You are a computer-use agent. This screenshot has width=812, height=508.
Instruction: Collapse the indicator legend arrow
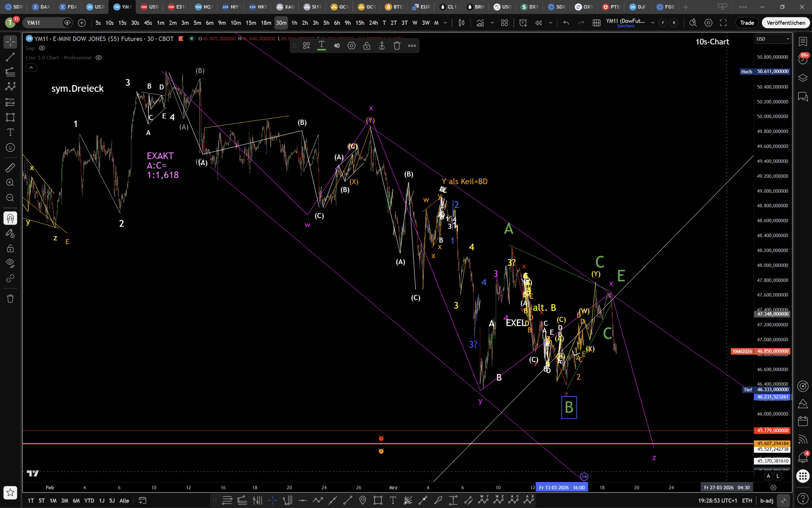pos(31,68)
